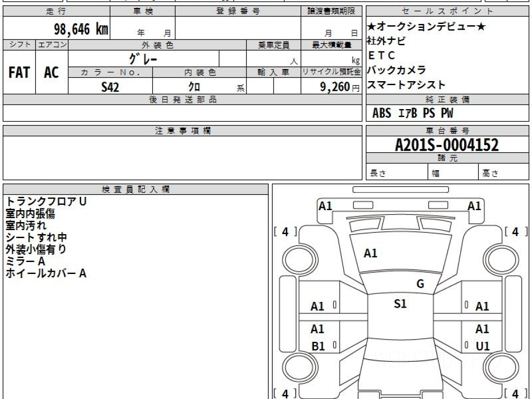Select the 内装色 label
Image resolution: width=532 pixels, height=399 pixels.
tap(199, 72)
